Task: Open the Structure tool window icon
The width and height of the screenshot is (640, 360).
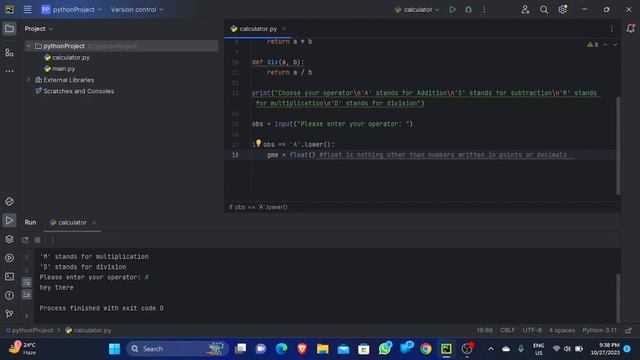Action: 9,52
